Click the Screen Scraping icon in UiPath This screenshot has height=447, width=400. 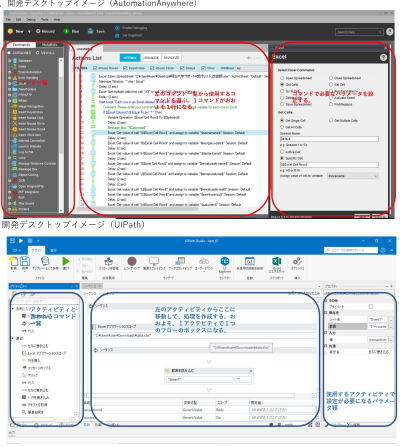[154, 261]
